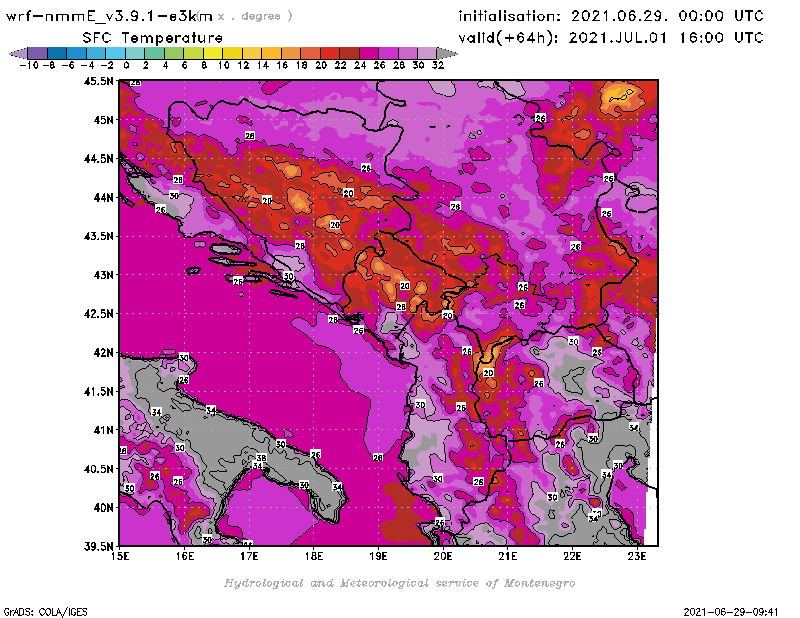Click the 42.5N latitude label
The width and height of the screenshot is (800, 618).
pyautogui.click(x=98, y=314)
